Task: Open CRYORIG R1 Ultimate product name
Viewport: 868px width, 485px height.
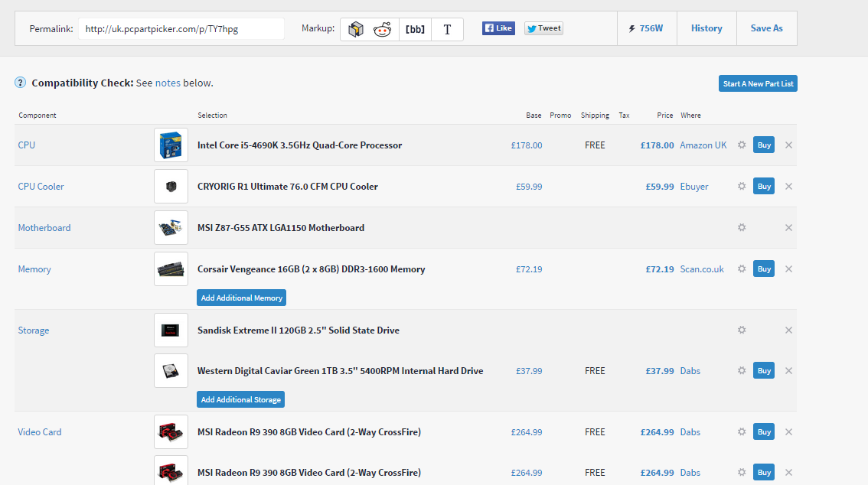Action: (287, 187)
